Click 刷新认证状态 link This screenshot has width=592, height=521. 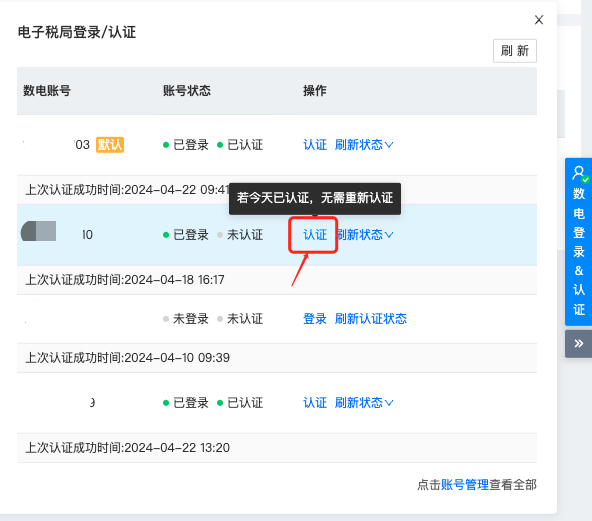pyautogui.click(x=370, y=319)
